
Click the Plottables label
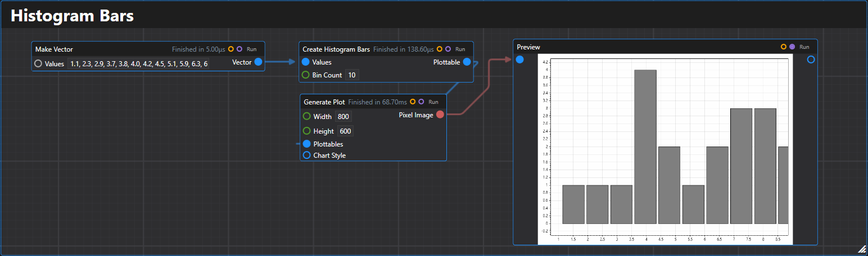[x=328, y=144]
